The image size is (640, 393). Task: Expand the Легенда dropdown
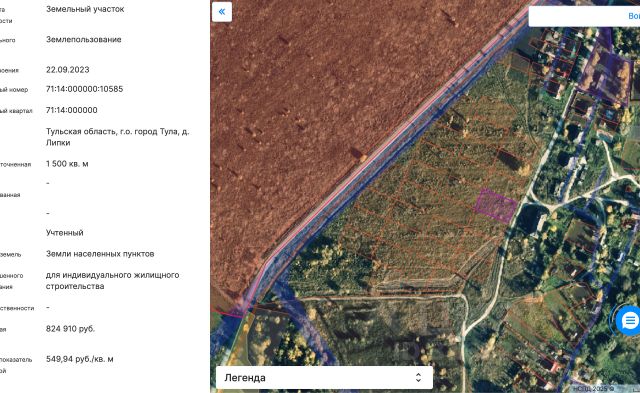click(324, 377)
